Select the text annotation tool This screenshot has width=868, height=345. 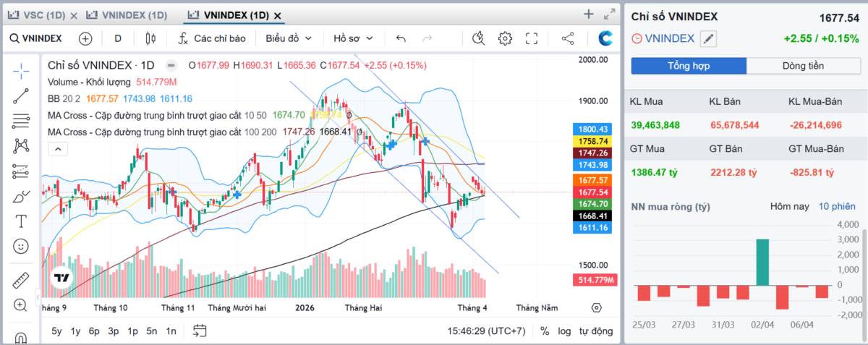tap(21, 221)
